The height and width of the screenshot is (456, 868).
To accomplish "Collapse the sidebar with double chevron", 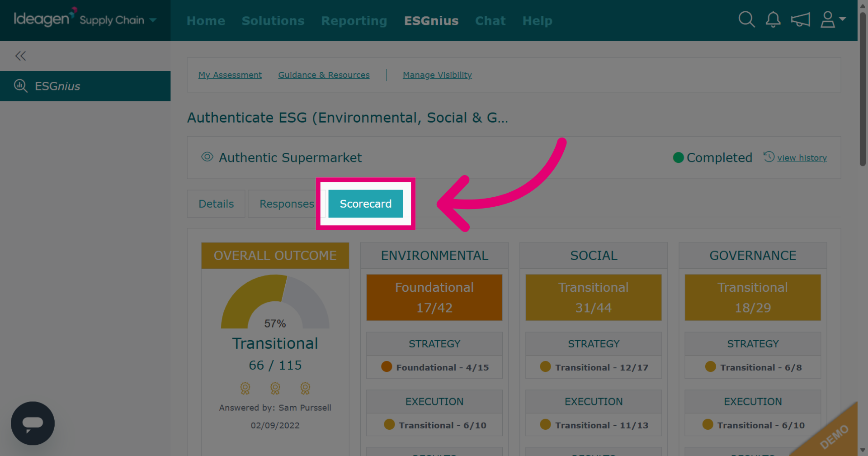I will click(x=20, y=56).
